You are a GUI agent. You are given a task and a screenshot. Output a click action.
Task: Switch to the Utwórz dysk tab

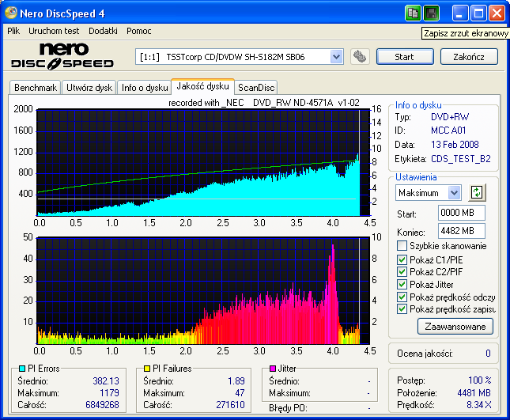(x=89, y=88)
